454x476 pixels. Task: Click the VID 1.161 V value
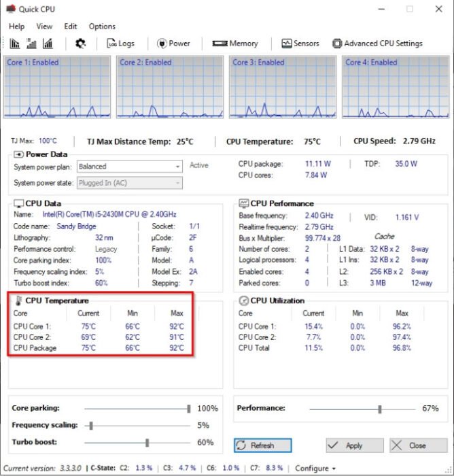[x=407, y=217]
